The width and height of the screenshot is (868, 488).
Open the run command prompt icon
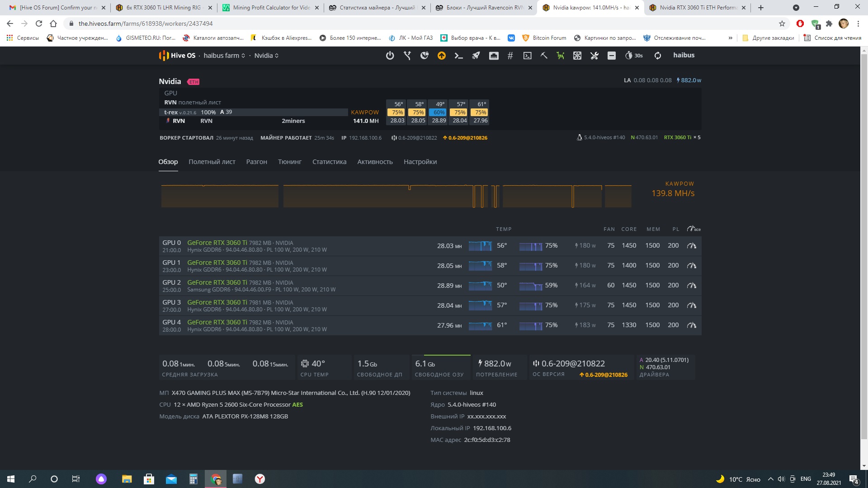[458, 56]
